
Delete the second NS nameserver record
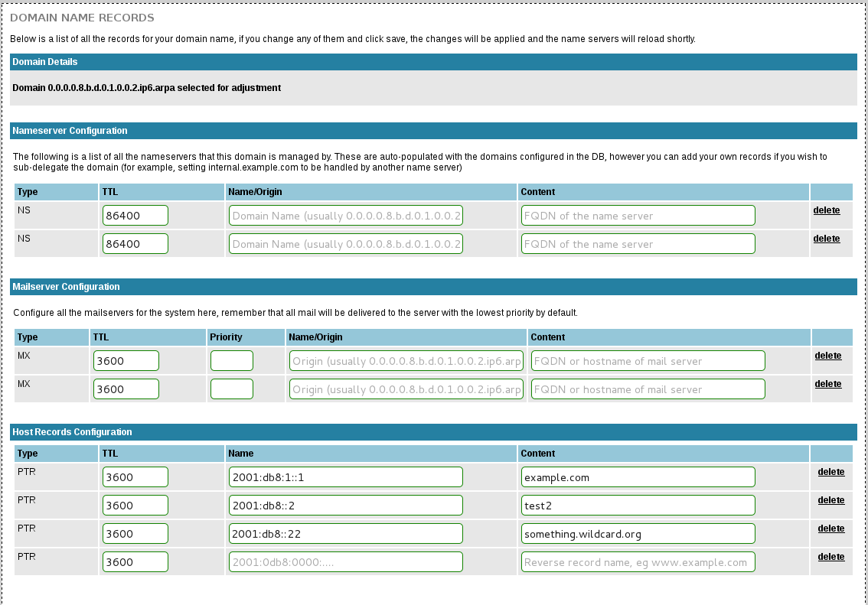click(x=826, y=239)
